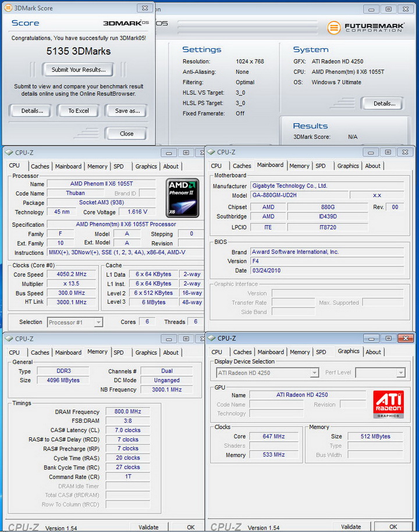Open the Processor #1 selection dropdown
This screenshot has height=532, width=419.
tap(98, 322)
